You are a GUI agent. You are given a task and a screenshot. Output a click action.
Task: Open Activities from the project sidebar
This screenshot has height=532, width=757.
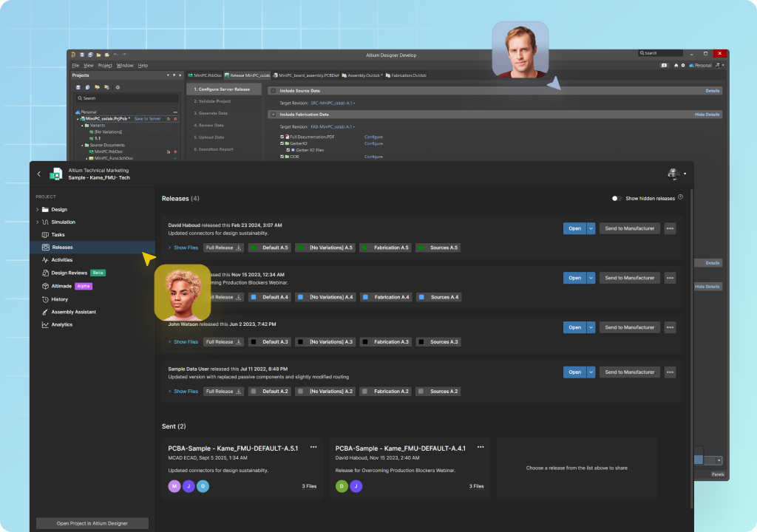point(62,260)
